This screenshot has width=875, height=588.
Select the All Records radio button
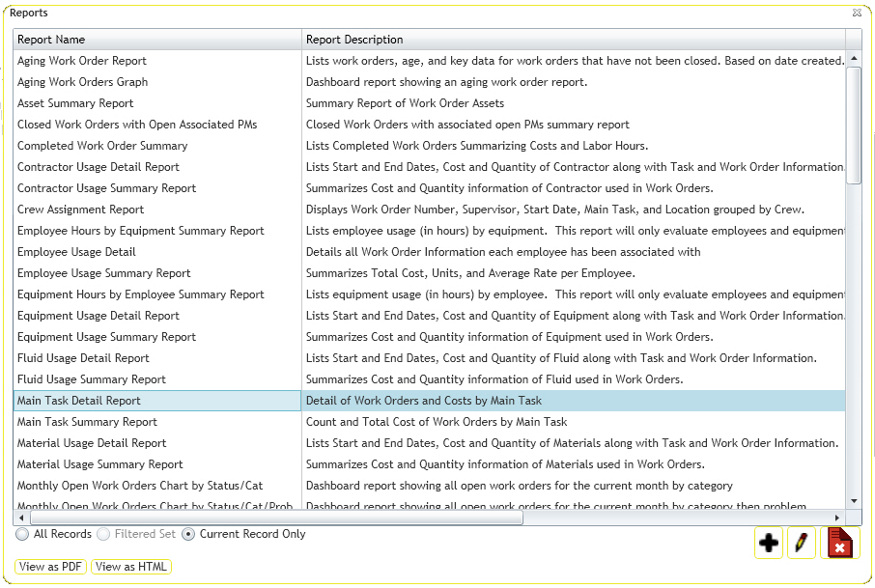pyautogui.click(x=22, y=534)
